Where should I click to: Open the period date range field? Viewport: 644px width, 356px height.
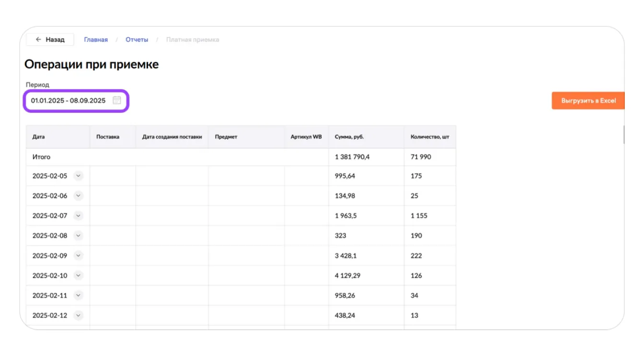tap(69, 100)
